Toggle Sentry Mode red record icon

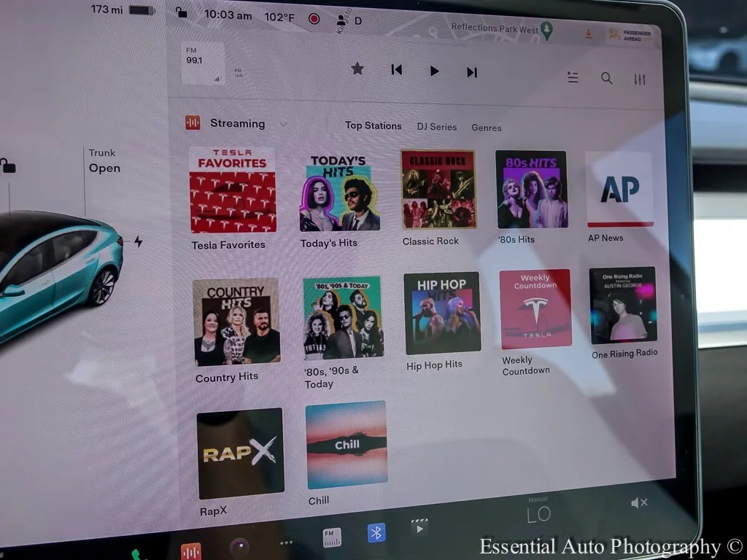tap(314, 18)
